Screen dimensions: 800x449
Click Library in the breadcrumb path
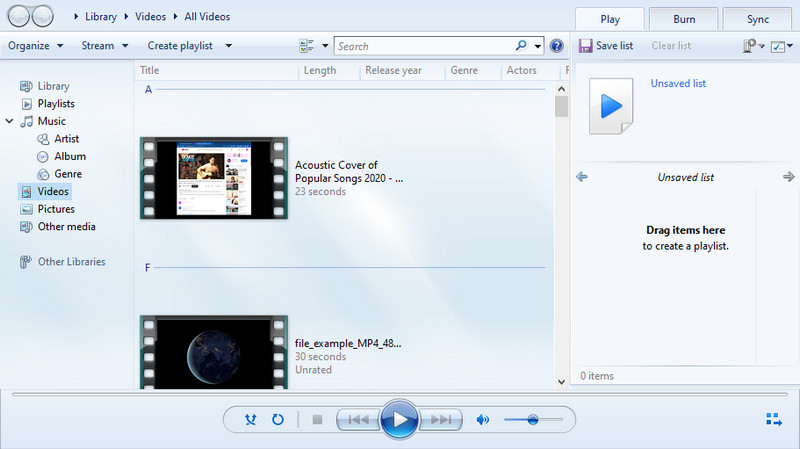(x=101, y=17)
